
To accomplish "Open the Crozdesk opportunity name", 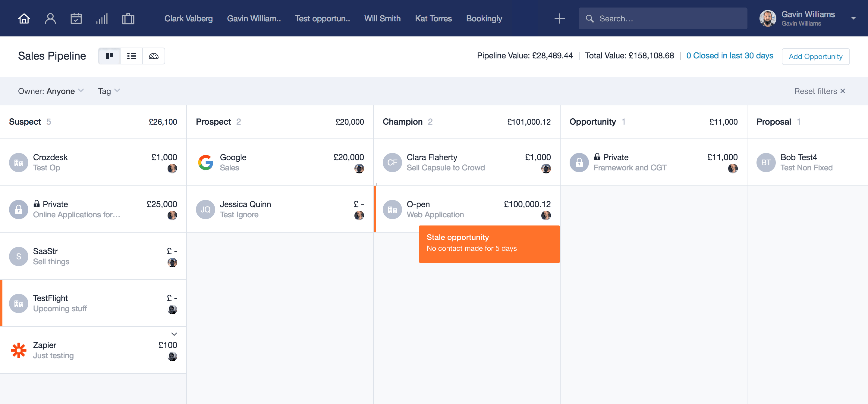I will pyautogui.click(x=50, y=157).
